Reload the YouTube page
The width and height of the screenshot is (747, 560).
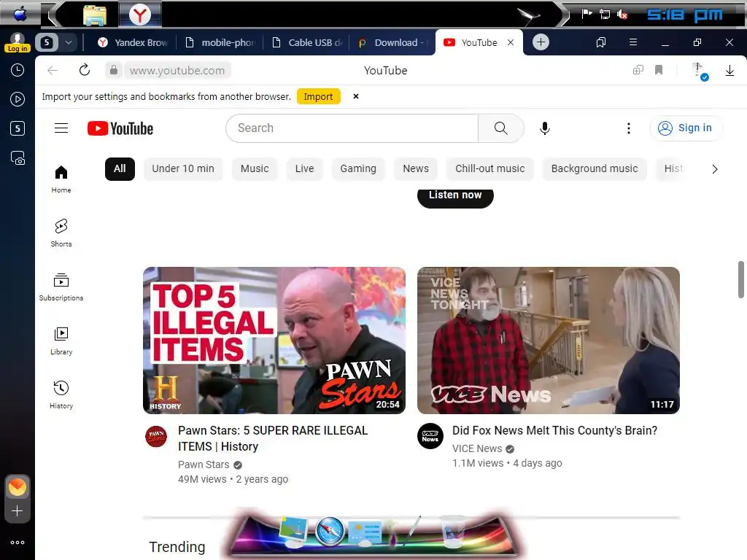85,70
